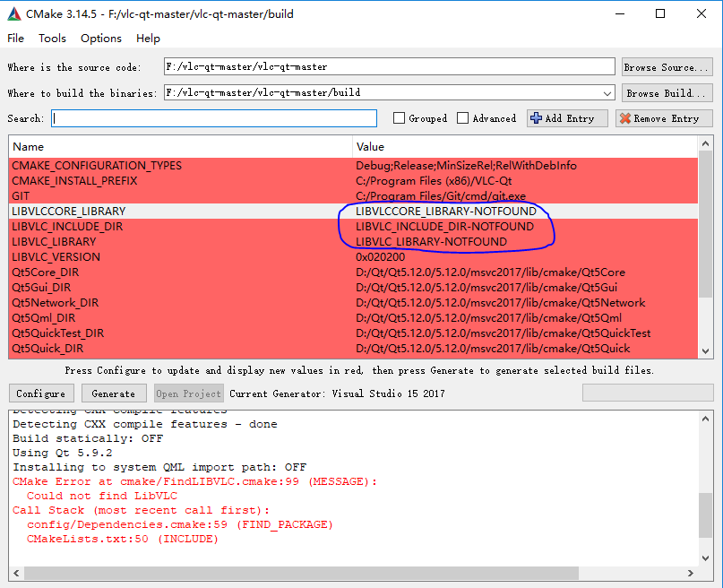
Task: Expand the build binaries path dropdown
Action: click(607, 93)
